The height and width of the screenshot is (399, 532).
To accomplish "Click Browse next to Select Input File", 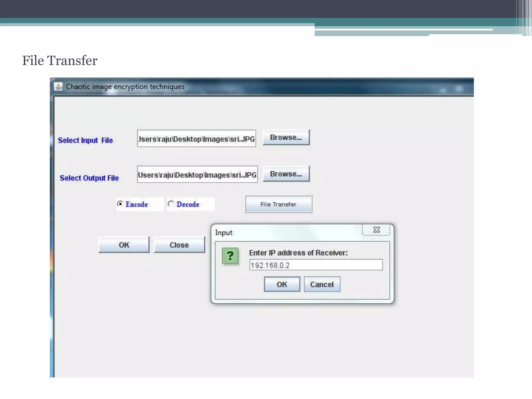I will pos(286,137).
